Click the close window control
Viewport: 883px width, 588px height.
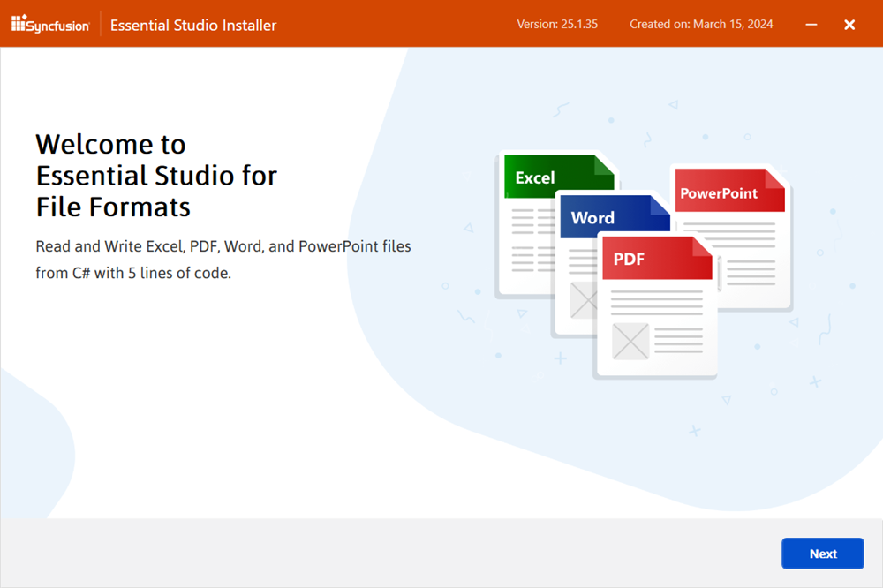[849, 24]
